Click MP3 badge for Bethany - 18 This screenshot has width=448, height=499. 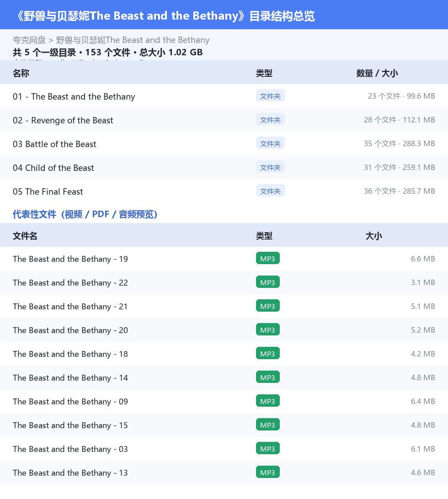(x=268, y=353)
